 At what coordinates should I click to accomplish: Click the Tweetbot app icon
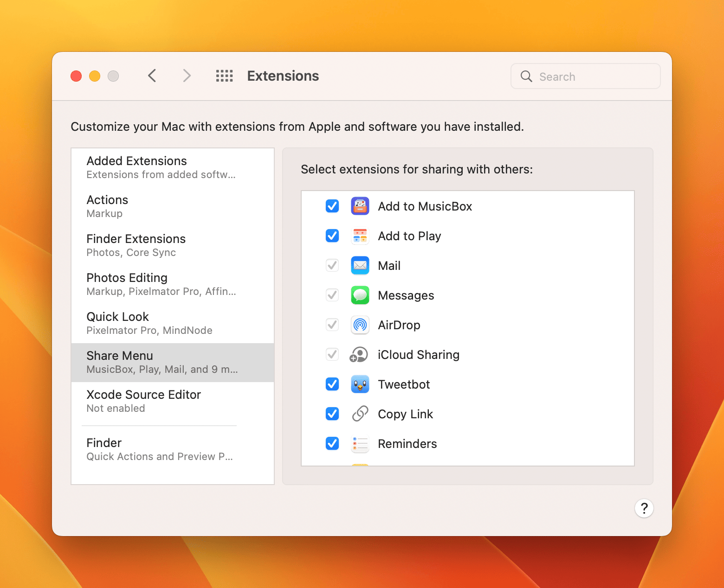coord(360,384)
